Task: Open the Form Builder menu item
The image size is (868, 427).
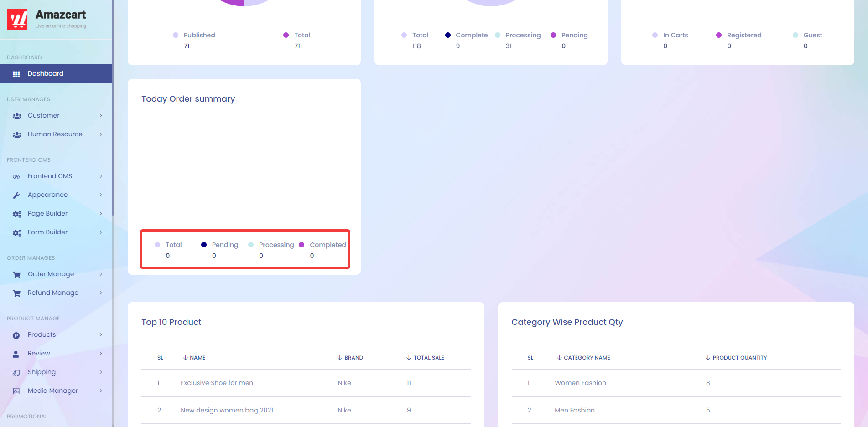Action: point(47,232)
